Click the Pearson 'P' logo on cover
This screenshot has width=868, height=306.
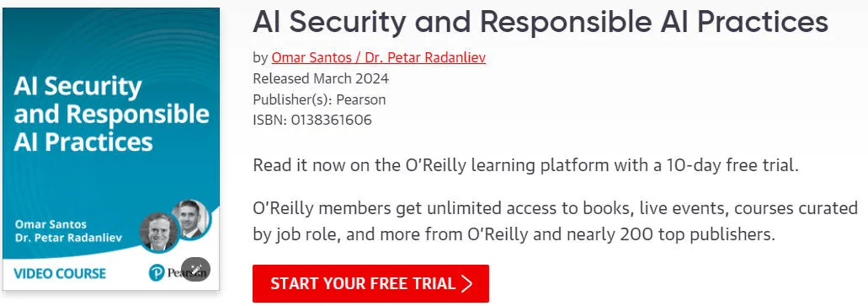pos(156,272)
